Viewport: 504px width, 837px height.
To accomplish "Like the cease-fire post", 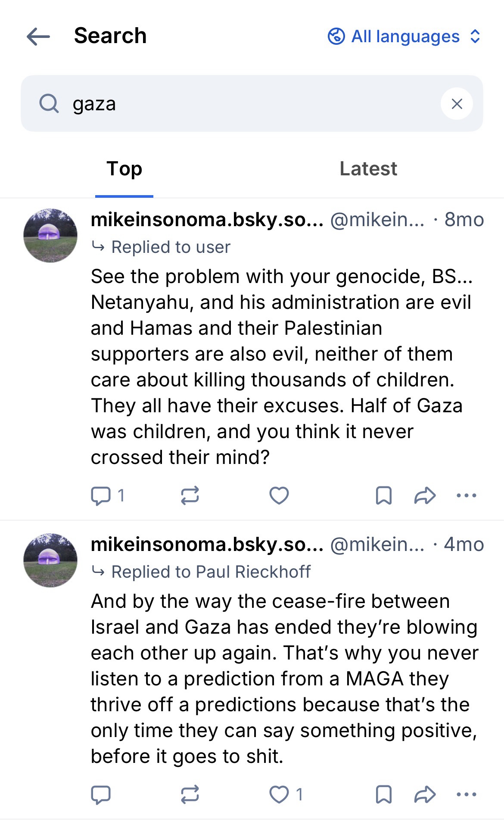I will pos(279,794).
